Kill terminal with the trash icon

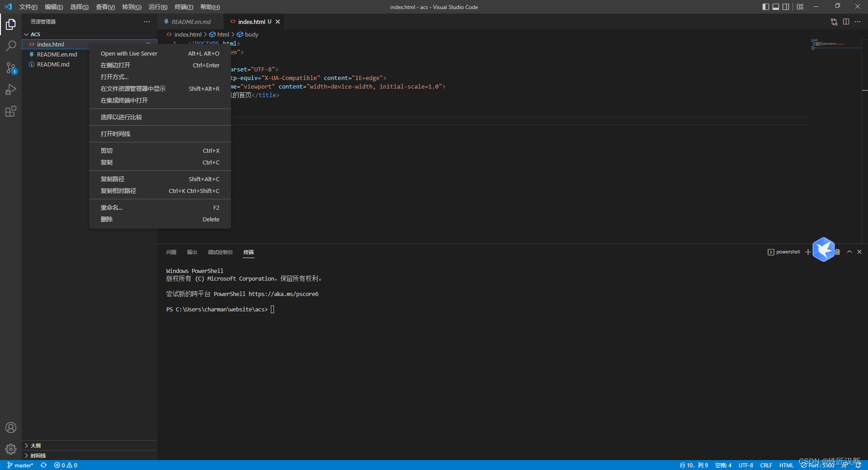click(838, 252)
